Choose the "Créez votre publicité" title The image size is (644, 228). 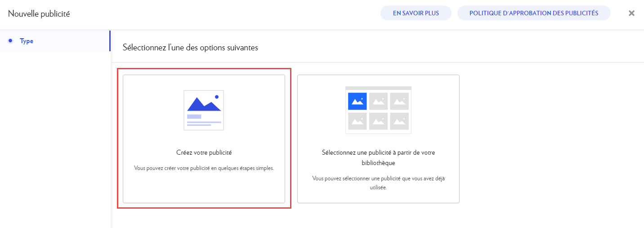[204, 153]
